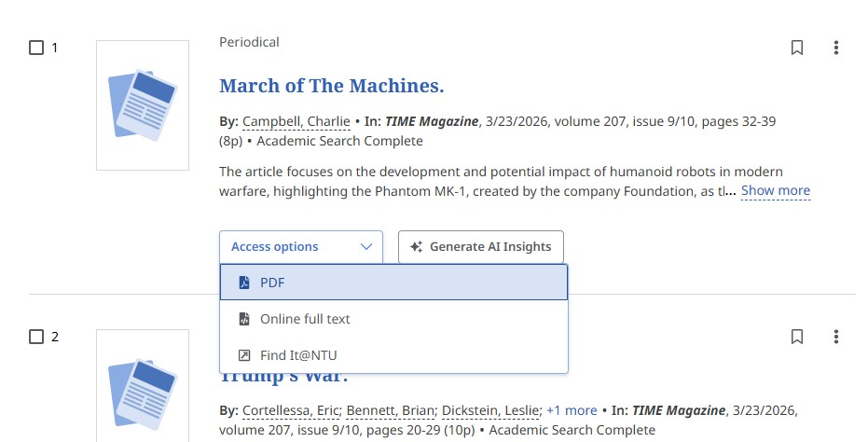868x442 pixels.
Task: Select checkbox for result 1
Action: pos(36,48)
